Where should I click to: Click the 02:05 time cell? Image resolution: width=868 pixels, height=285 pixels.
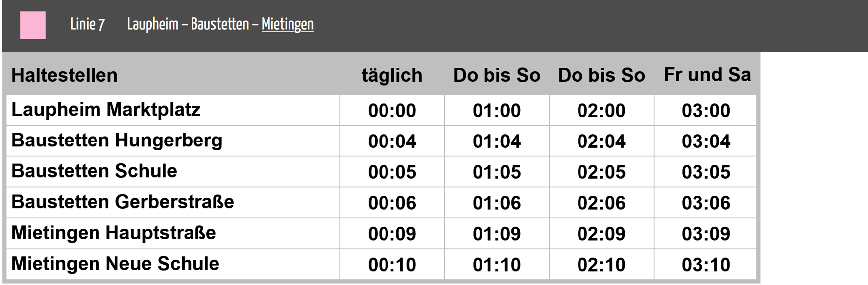(601, 172)
